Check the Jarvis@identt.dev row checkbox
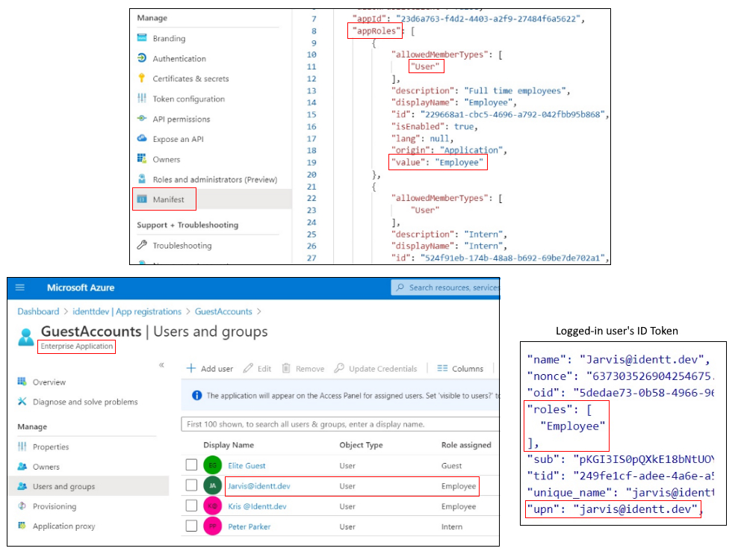The height and width of the screenshot is (560, 747). (191, 485)
